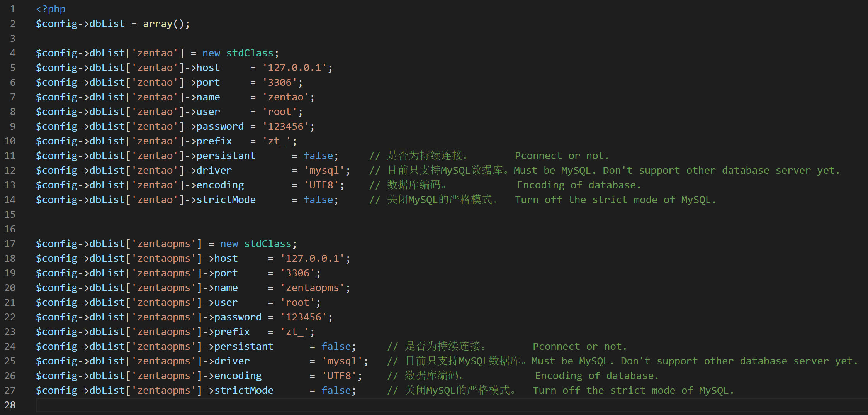Click the false value on line 11
868x415 pixels.
[318, 156]
